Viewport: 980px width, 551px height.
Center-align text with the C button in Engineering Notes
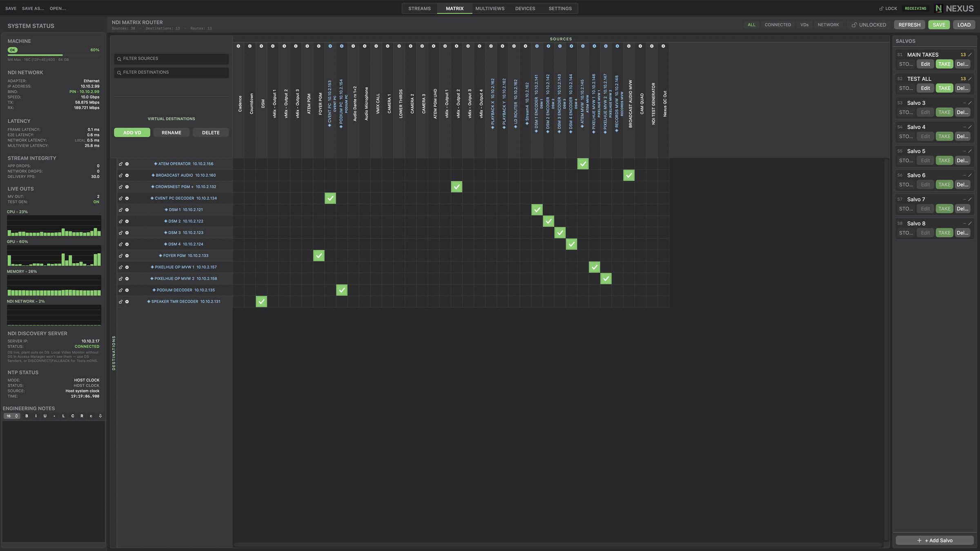point(73,416)
